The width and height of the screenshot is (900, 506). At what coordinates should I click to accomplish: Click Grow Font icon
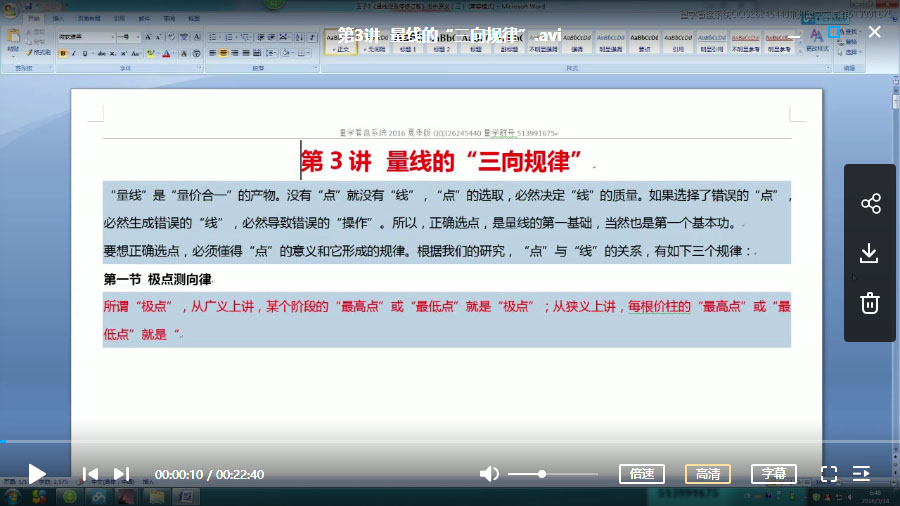point(148,37)
